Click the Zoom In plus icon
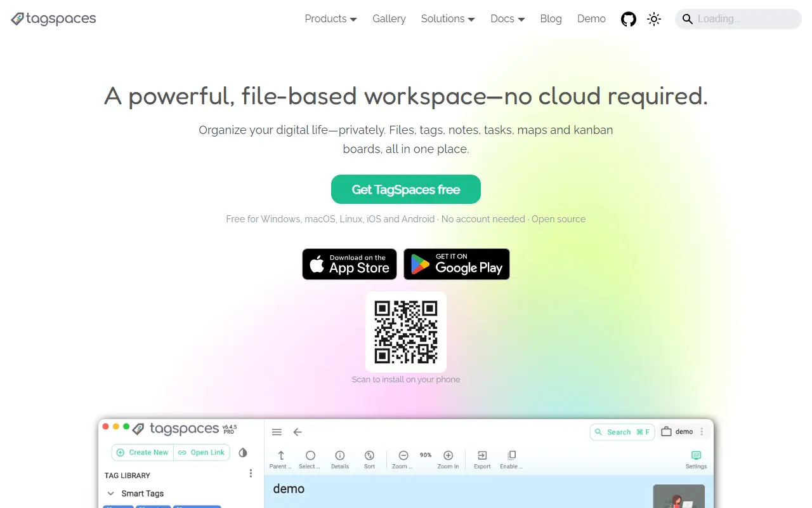This screenshot has width=812, height=508. (448, 455)
